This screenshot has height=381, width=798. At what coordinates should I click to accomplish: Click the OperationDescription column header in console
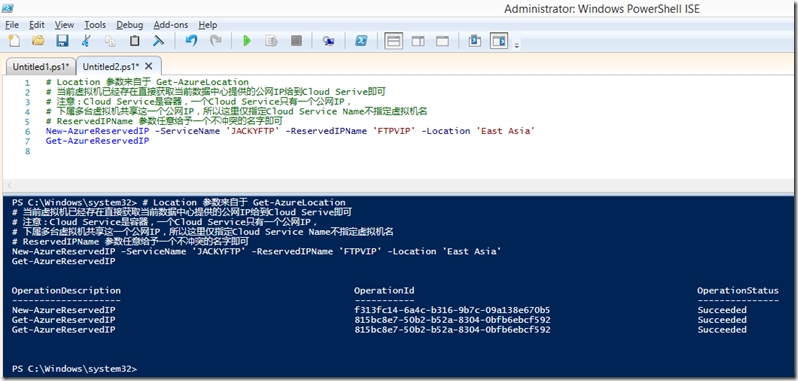pyautogui.click(x=66, y=290)
